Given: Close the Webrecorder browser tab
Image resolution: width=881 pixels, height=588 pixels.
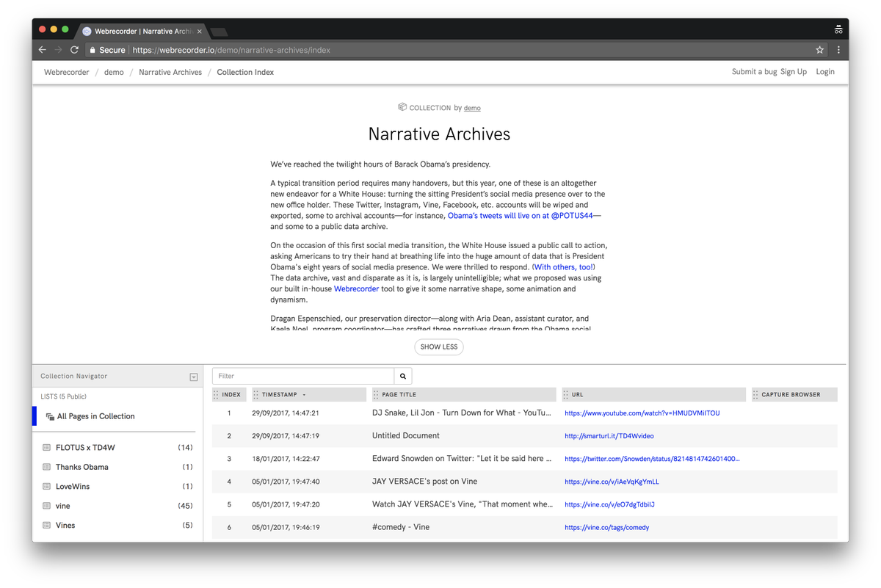Looking at the screenshot, I should coord(199,32).
